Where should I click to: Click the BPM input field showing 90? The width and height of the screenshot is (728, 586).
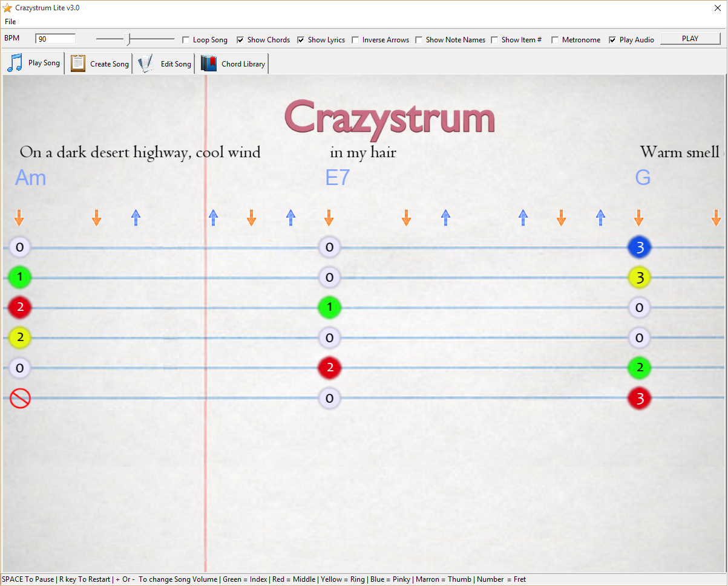[56, 39]
